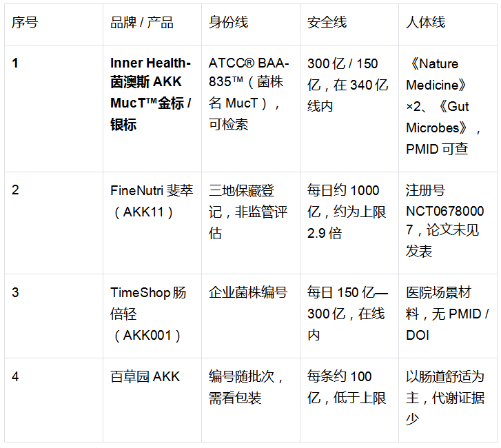Select the 每日约1000亿 dosage cell
The width and height of the screenshot is (501, 448).
coord(349,223)
